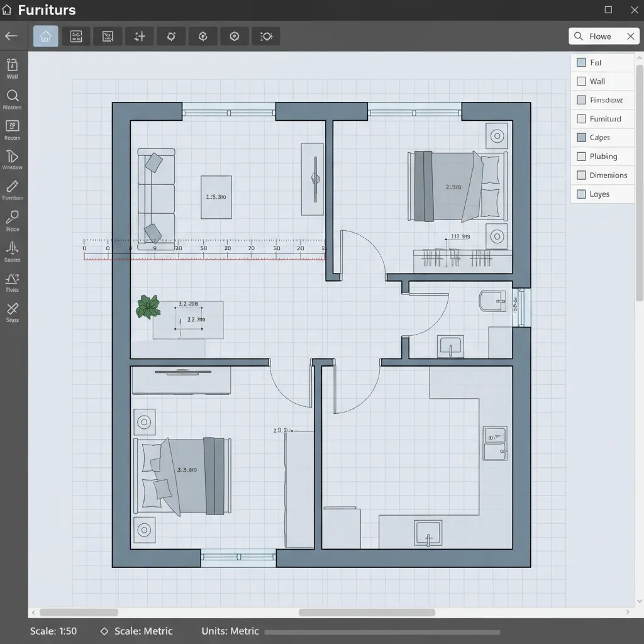Image resolution: width=644 pixels, height=644 pixels.
Task: Select the Snaps tool at sidebar bottom
Action: point(13,311)
